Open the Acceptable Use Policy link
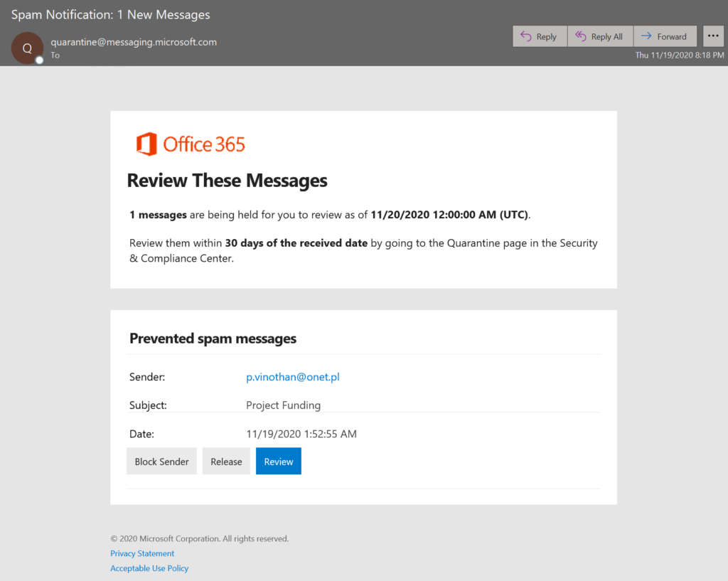 (x=149, y=568)
